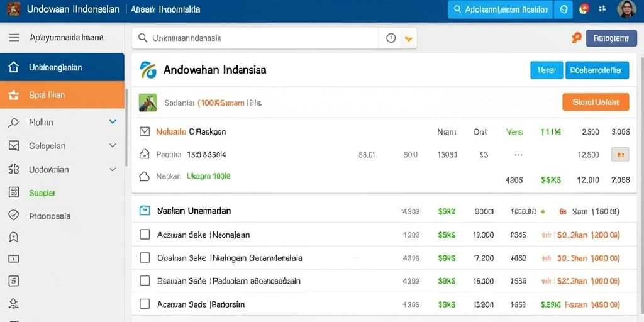Click the orange Nekuade link

coord(171,132)
